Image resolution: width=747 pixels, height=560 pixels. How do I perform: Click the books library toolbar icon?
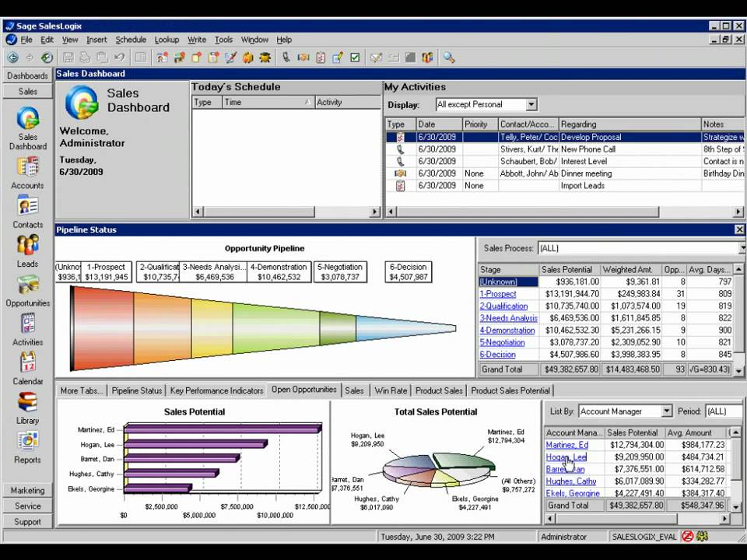(427, 58)
